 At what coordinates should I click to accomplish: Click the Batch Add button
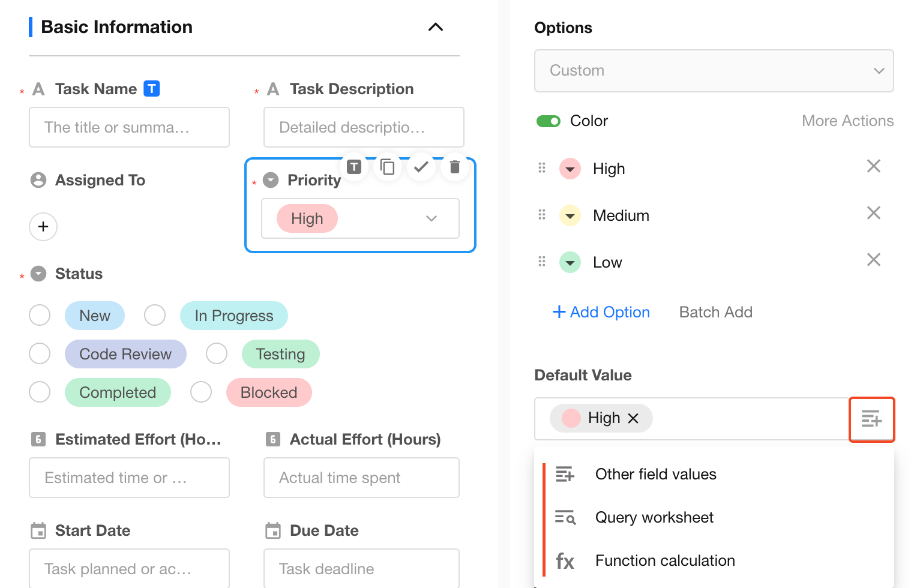[x=715, y=312]
